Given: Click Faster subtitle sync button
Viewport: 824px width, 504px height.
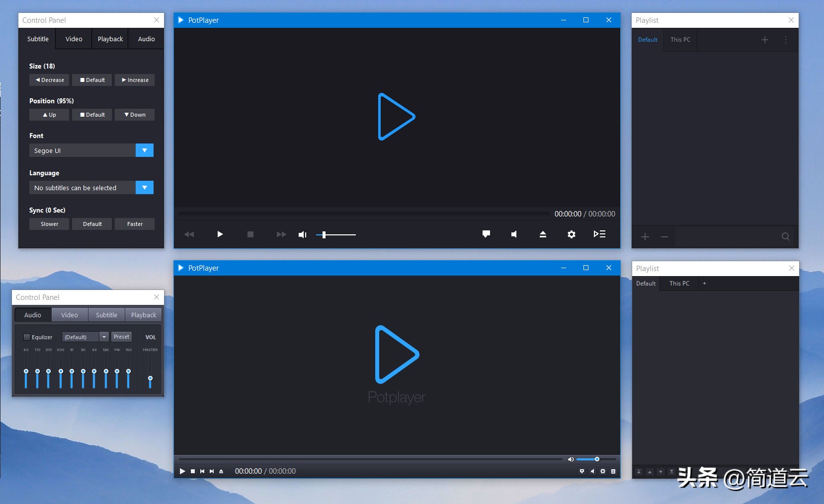Looking at the screenshot, I should [135, 224].
